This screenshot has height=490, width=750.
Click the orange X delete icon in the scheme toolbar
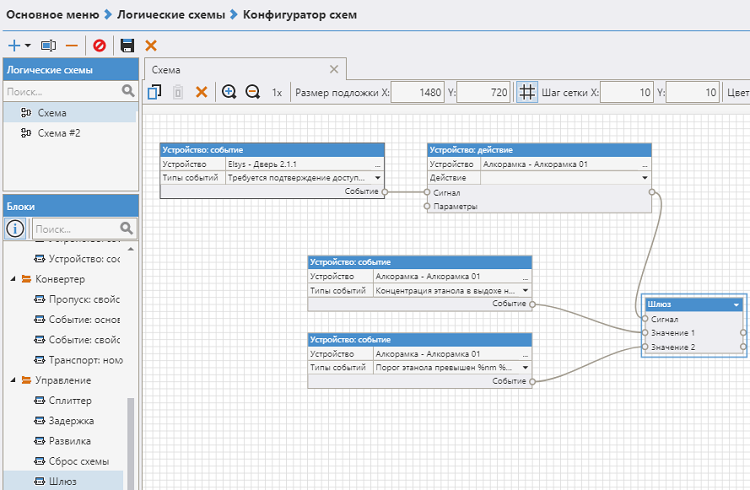(x=201, y=92)
